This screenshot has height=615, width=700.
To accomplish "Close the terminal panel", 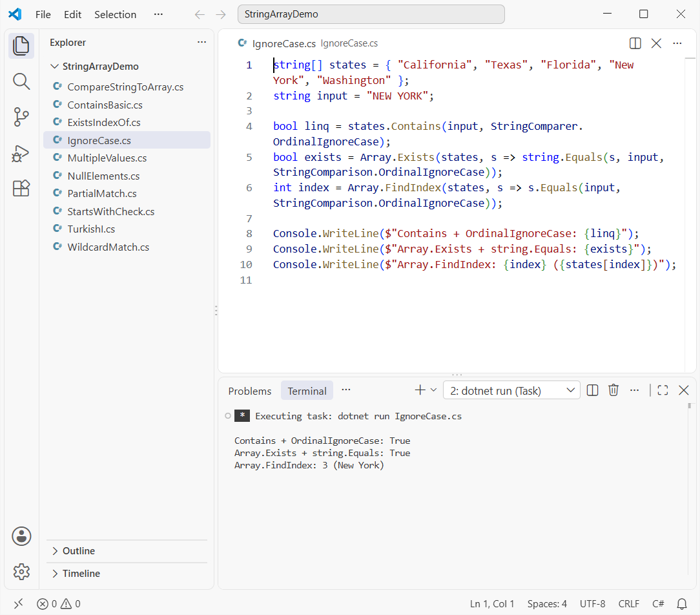I will (x=683, y=390).
